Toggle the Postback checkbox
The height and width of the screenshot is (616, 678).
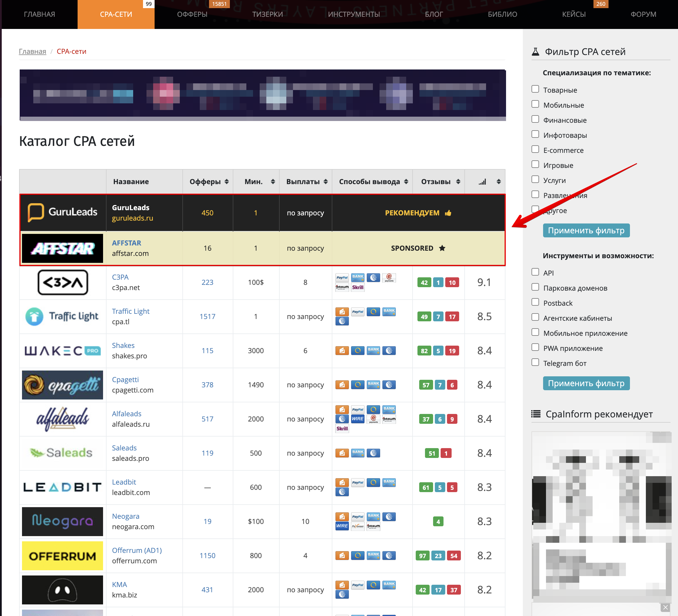[x=535, y=302]
